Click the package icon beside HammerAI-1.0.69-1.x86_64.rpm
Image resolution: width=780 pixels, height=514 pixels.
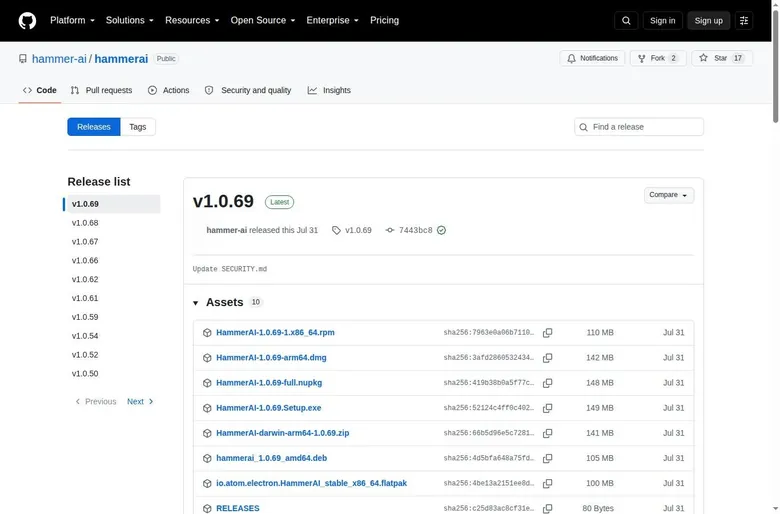click(207, 332)
